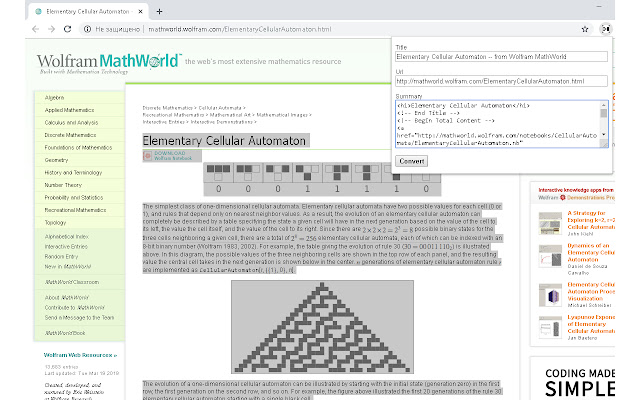Open the Topology category

coord(55,222)
